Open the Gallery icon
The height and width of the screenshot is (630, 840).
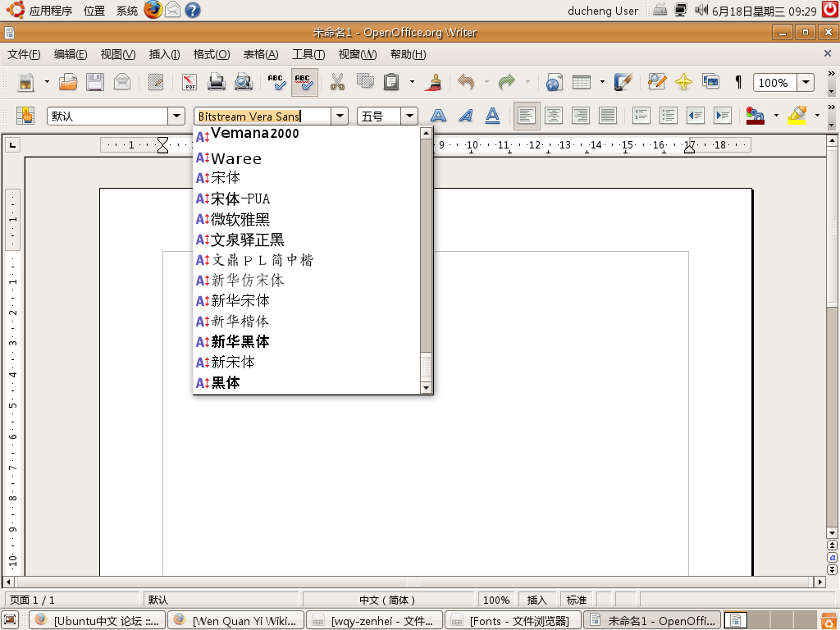(711, 83)
